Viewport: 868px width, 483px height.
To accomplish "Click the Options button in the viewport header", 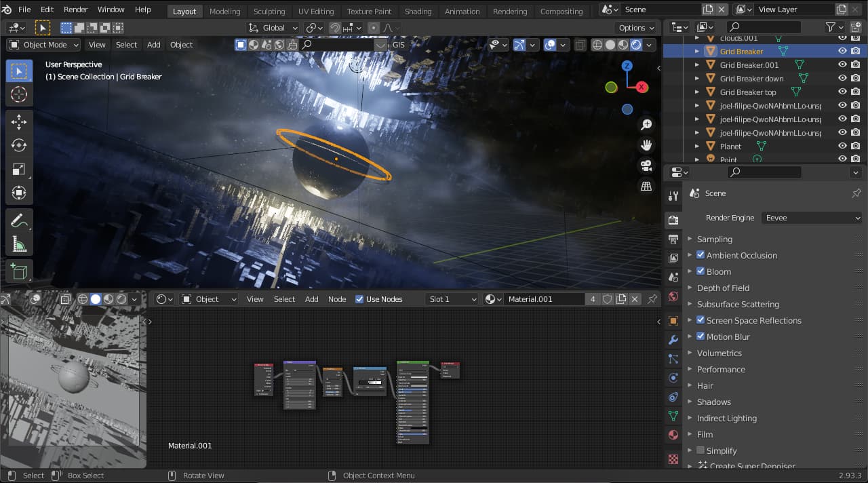I will (635, 28).
